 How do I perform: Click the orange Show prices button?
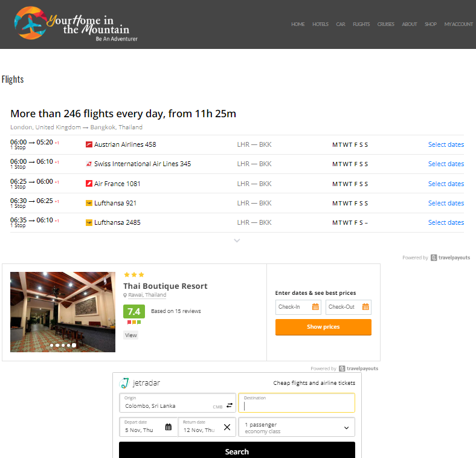point(323,327)
